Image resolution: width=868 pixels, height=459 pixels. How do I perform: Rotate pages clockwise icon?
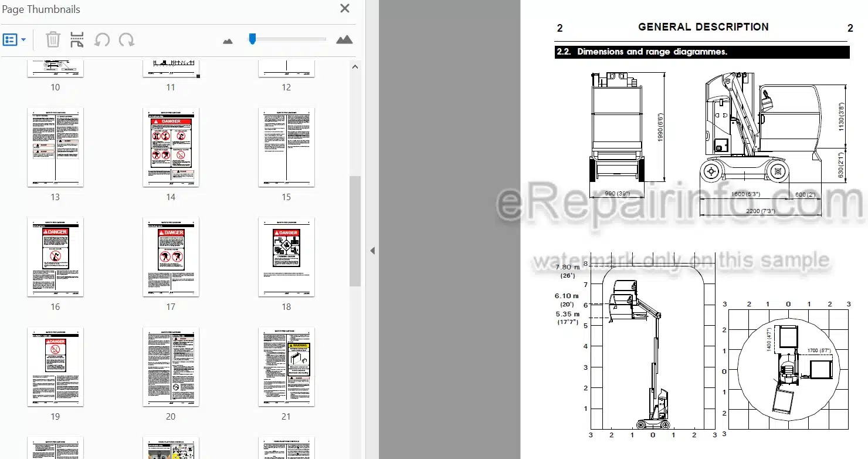[126, 40]
